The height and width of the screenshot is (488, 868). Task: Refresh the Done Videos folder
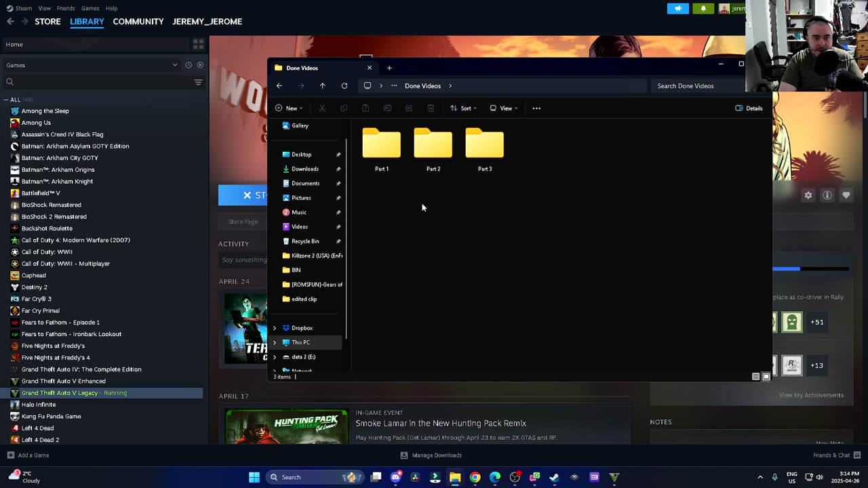(x=344, y=86)
